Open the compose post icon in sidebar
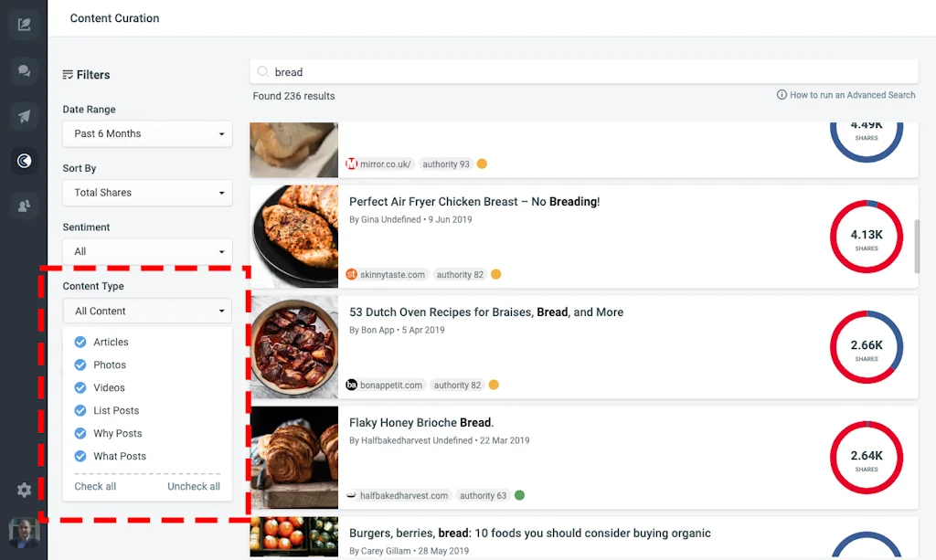Screen dimensions: 936x560 click(x=24, y=25)
